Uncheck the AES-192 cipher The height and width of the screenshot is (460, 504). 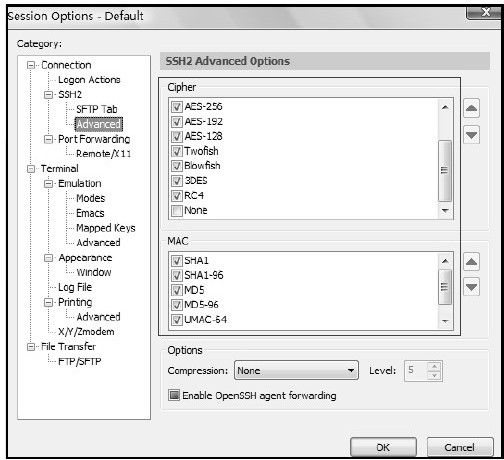pyautogui.click(x=177, y=122)
